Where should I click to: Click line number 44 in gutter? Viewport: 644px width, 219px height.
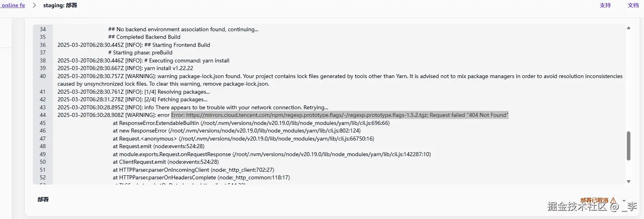click(43, 115)
